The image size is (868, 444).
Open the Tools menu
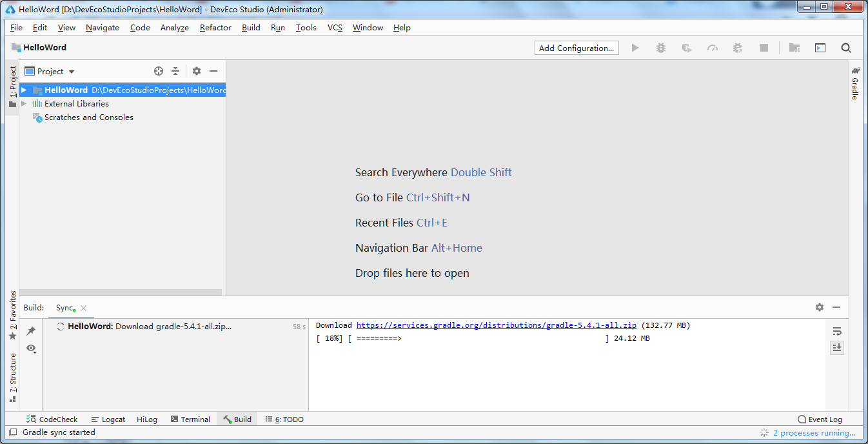pyautogui.click(x=306, y=28)
